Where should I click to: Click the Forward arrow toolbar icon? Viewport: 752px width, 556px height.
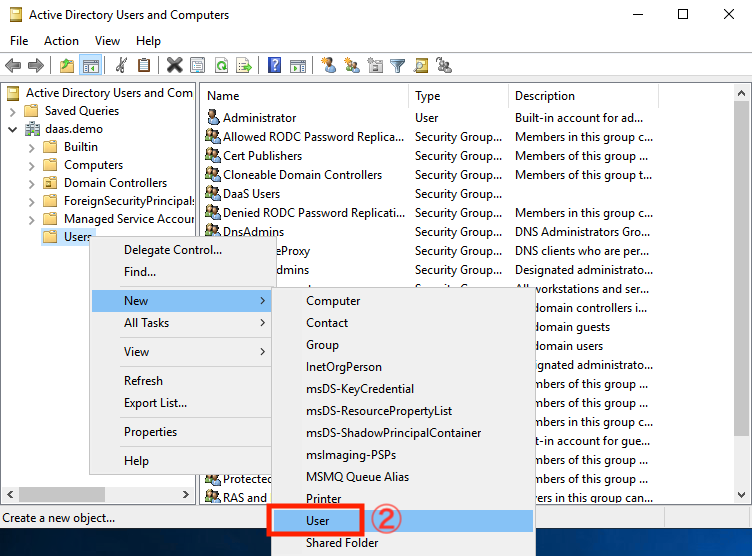pyautogui.click(x=36, y=65)
